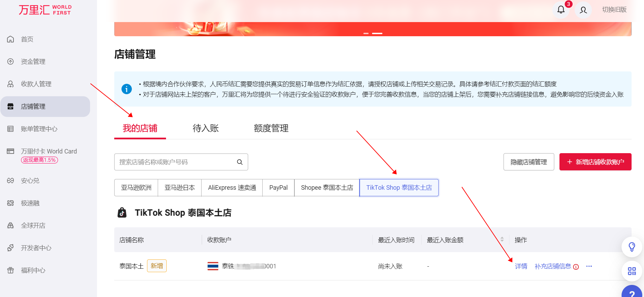Click the 返现最高1.5% badge
This screenshot has width=644, height=297.
[x=39, y=160]
